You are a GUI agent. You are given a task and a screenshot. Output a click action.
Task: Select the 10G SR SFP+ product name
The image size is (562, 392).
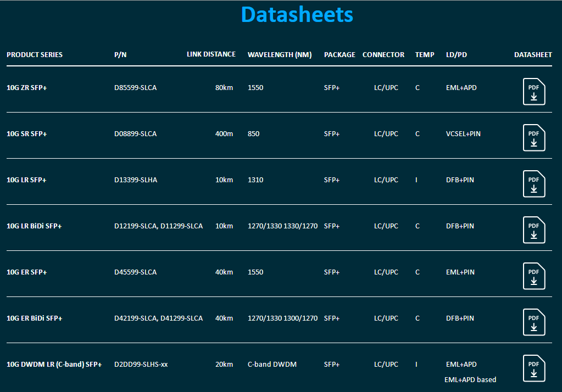pos(27,134)
